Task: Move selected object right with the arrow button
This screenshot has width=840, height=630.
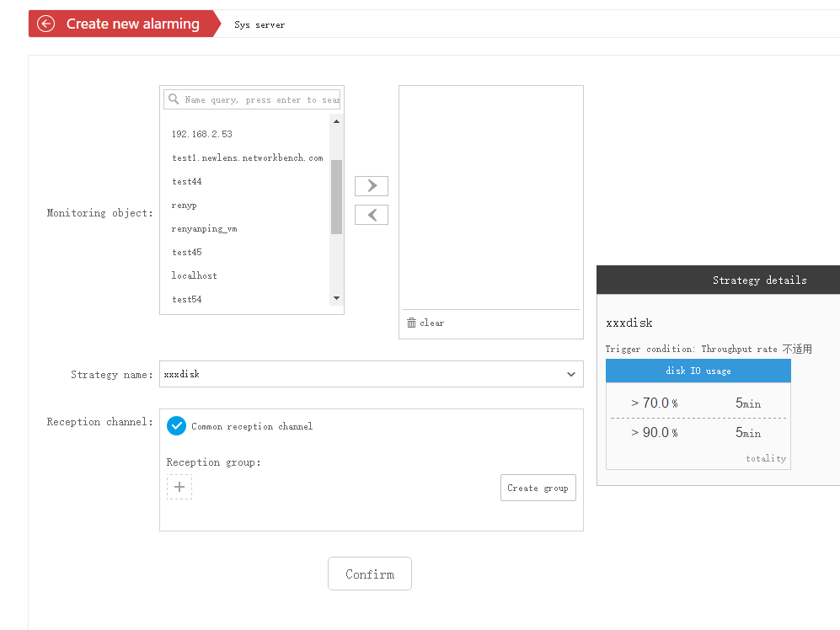Action: (x=372, y=185)
